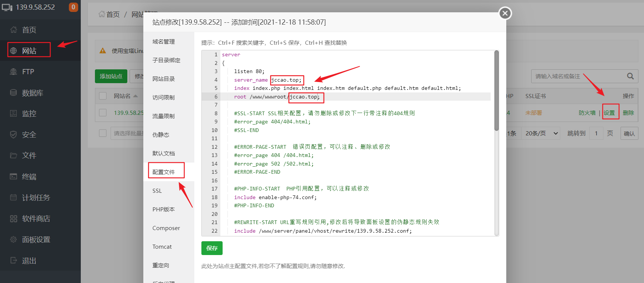The height and width of the screenshot is (283, 644).
Task: Click the 安全 shield icon
Action: pyautogui.click(x=13, y=135)
